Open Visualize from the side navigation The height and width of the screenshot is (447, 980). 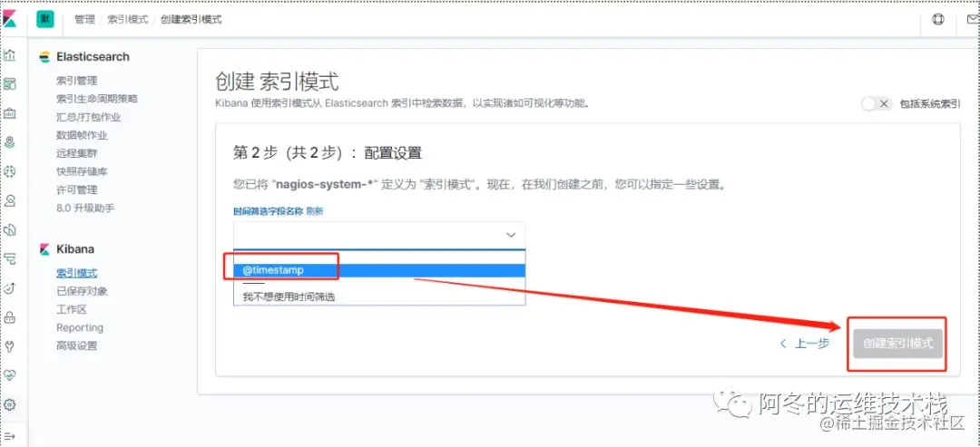pos(9,55)
